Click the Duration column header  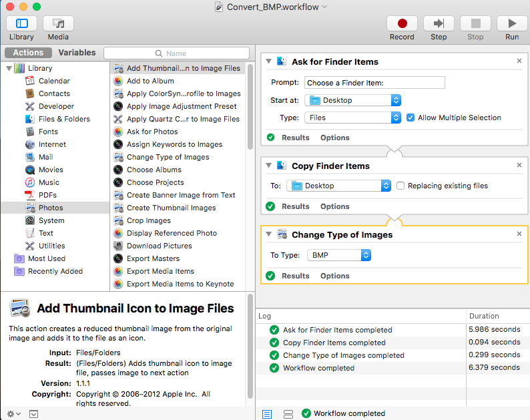[x=498, y=316]
